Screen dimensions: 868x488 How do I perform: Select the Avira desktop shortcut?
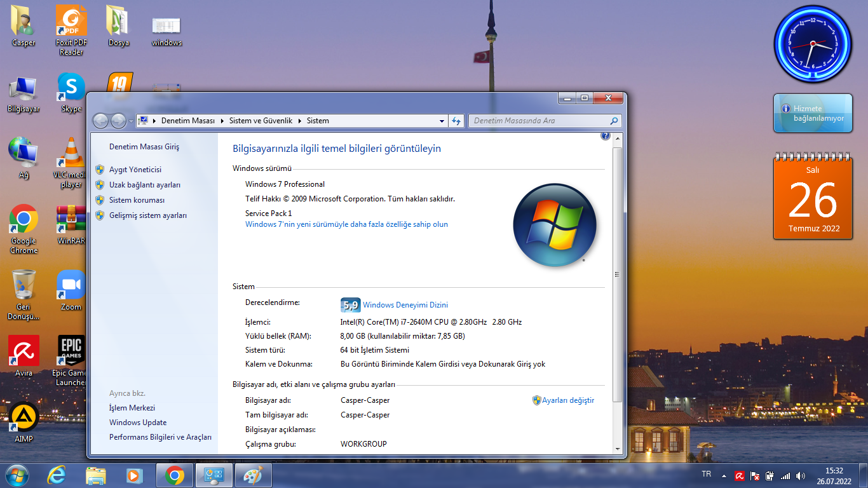point(24,356)
